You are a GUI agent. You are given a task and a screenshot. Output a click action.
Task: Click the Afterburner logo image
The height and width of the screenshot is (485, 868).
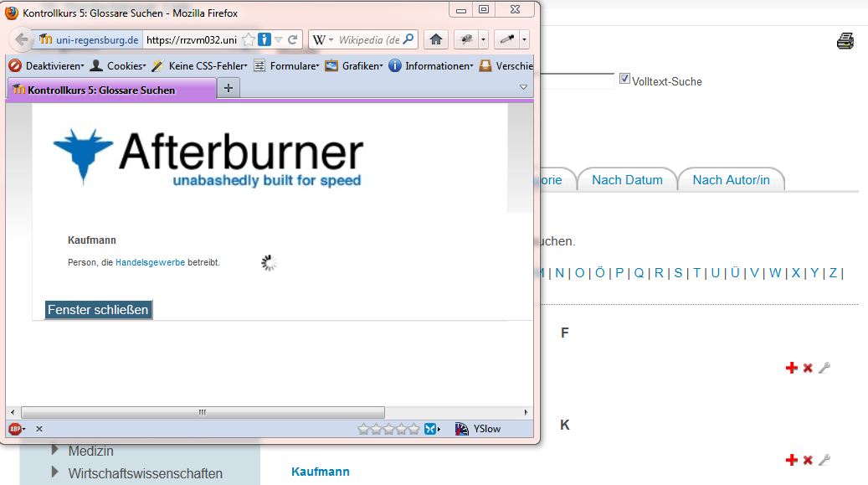point(208,157)
